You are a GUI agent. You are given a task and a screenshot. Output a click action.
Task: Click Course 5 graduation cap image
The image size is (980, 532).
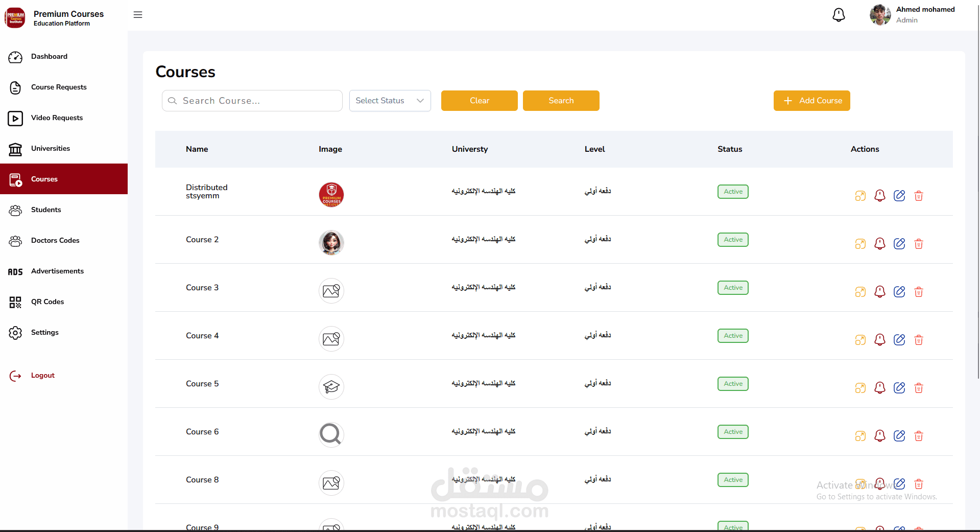331,387
